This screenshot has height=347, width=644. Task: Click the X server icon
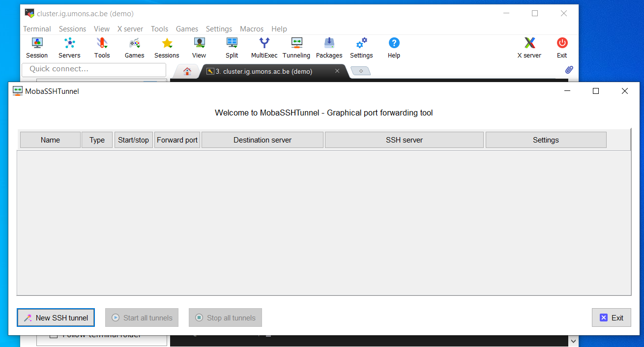[529, 44]
